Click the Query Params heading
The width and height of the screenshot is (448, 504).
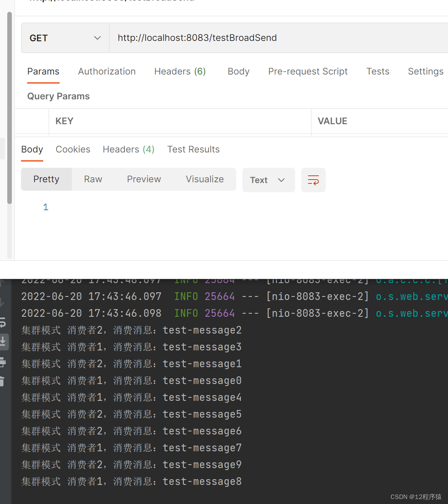[x=58, y=96]
